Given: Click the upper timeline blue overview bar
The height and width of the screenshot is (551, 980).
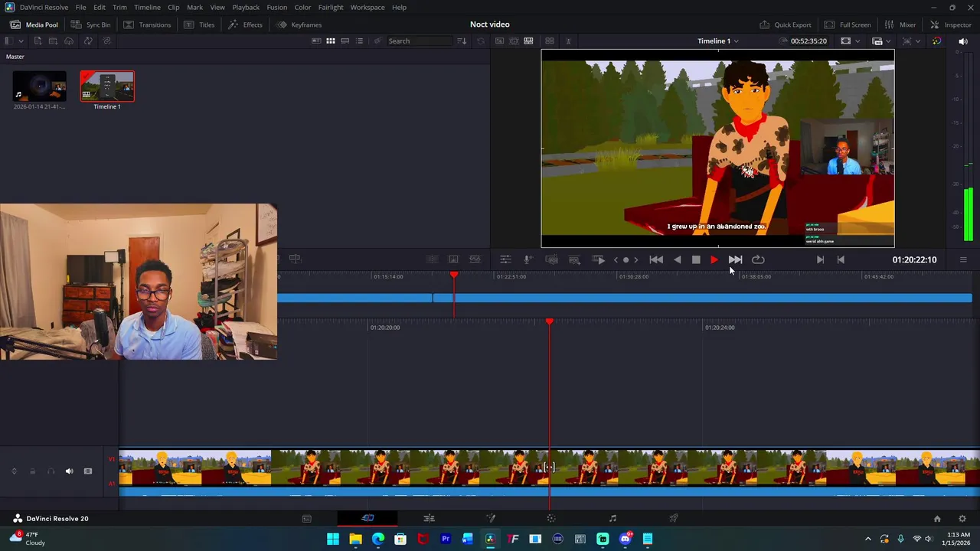Looking at the screenshot, I should (x=625, y=298).
